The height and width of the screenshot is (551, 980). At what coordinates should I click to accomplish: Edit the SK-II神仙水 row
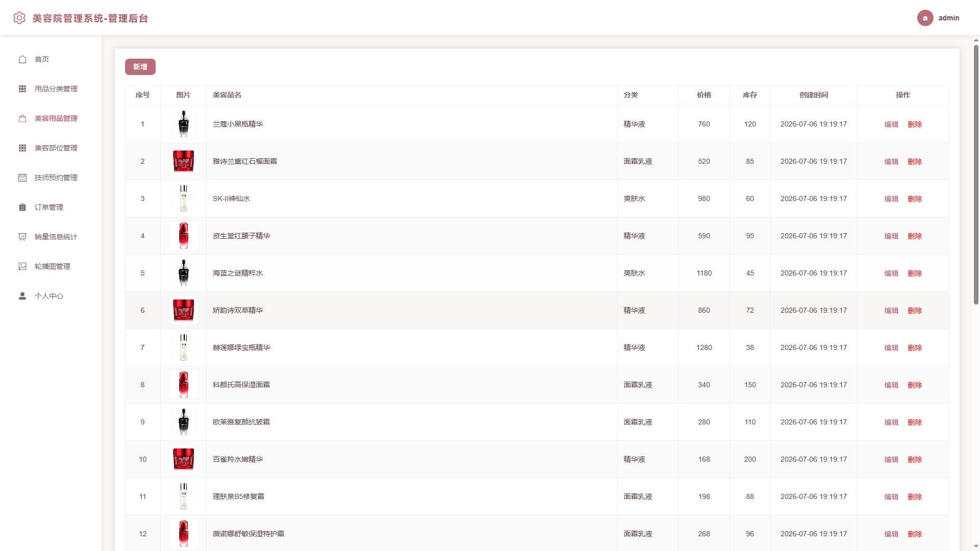pyautogui.click(x=891, y=199)
